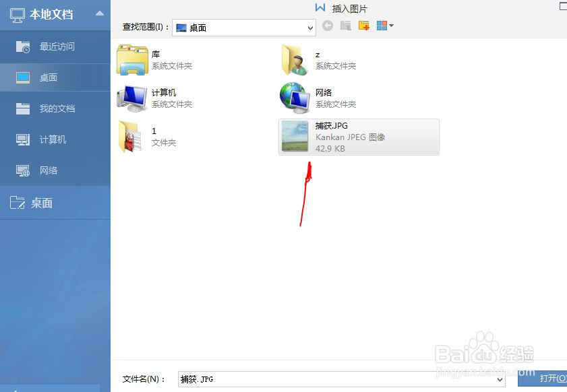This screenshot has width=567, height=392.
Task: Click the 打开 button
Action: (x=543, y=379)
